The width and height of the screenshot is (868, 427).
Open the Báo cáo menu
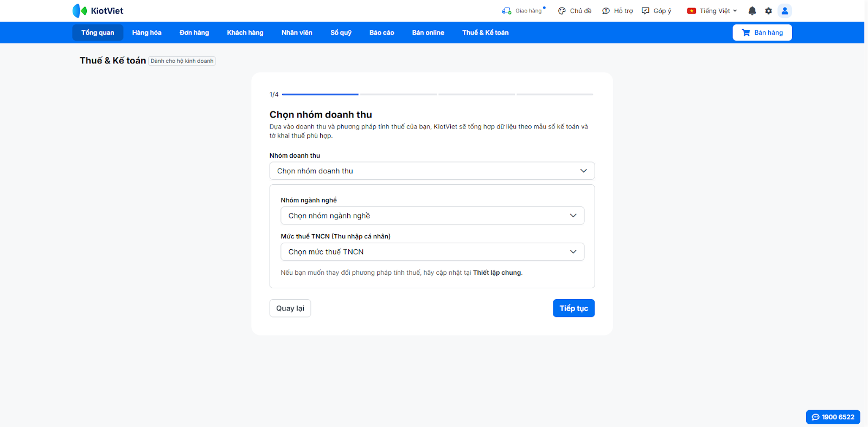(381, 33)
